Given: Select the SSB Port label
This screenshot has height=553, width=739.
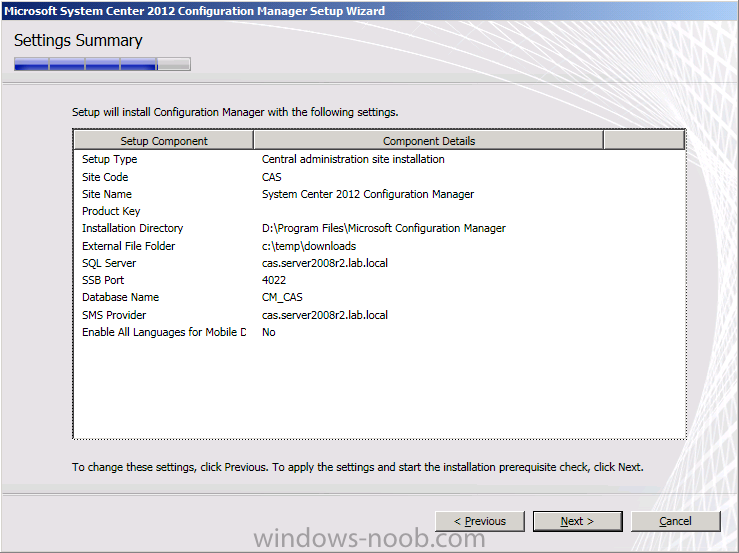Looking at the screenshot, I should [x=103, y=280].
